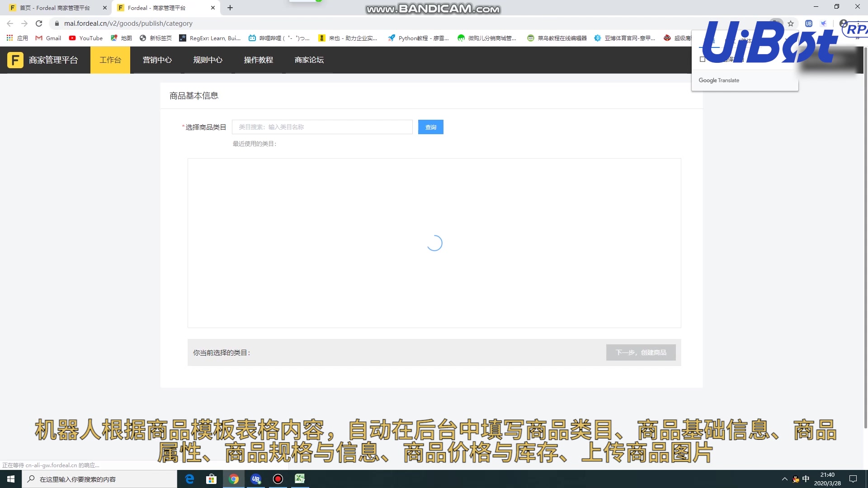The width and height of the screenshot is (868, 488).
Task: Switch to the 营销中心 tab
Action: (157, 60)
